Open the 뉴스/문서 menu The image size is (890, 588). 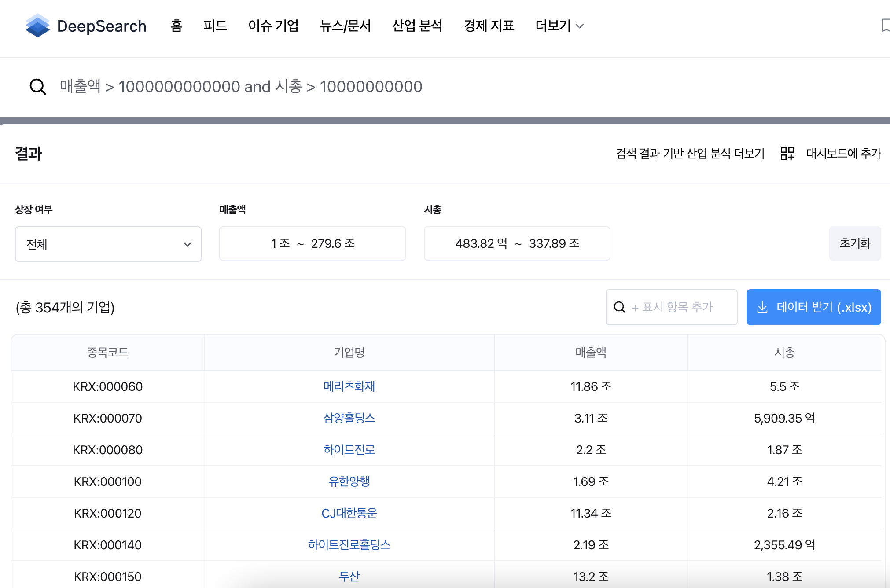point(345,26)
